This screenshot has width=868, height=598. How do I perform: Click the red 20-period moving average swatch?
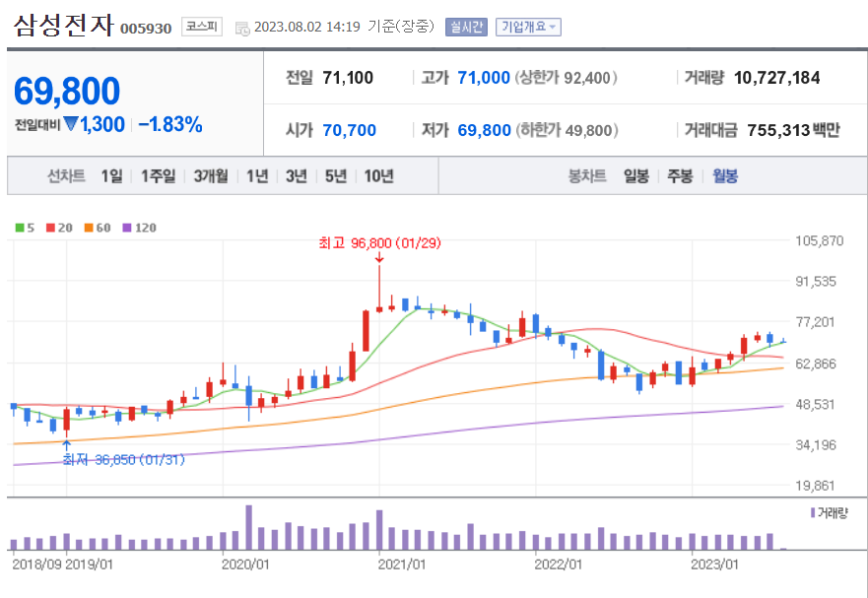click(x=51, y=228)
